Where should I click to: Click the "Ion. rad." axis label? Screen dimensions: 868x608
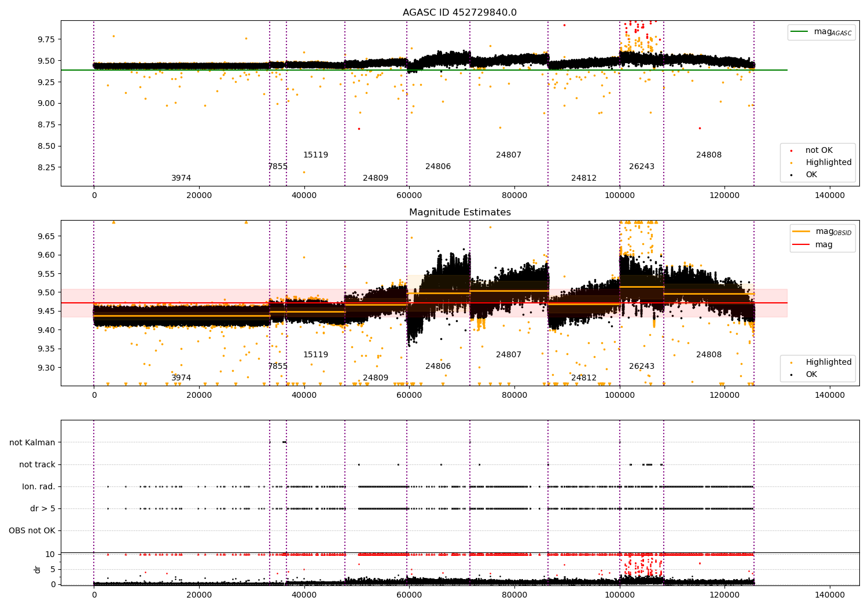tap(39, 486)
